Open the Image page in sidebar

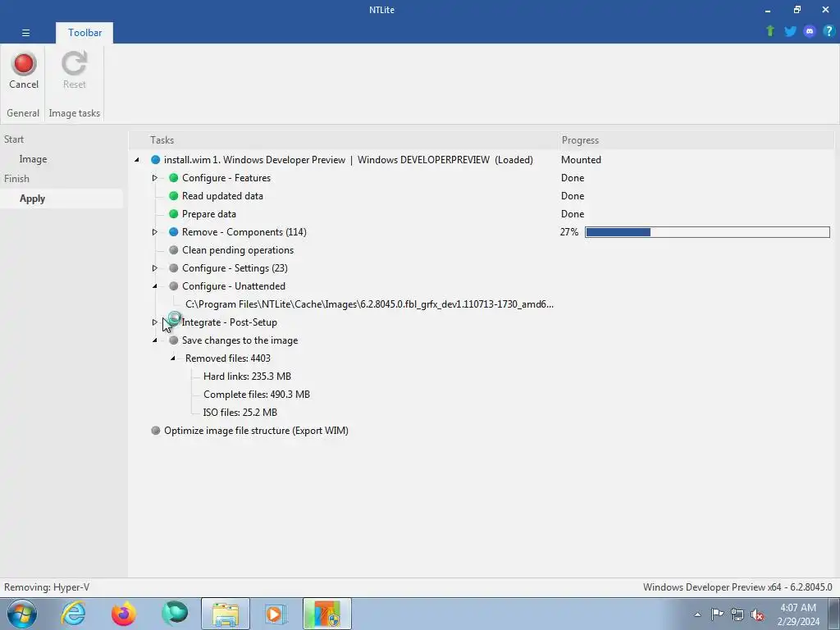tap(33, 159)
